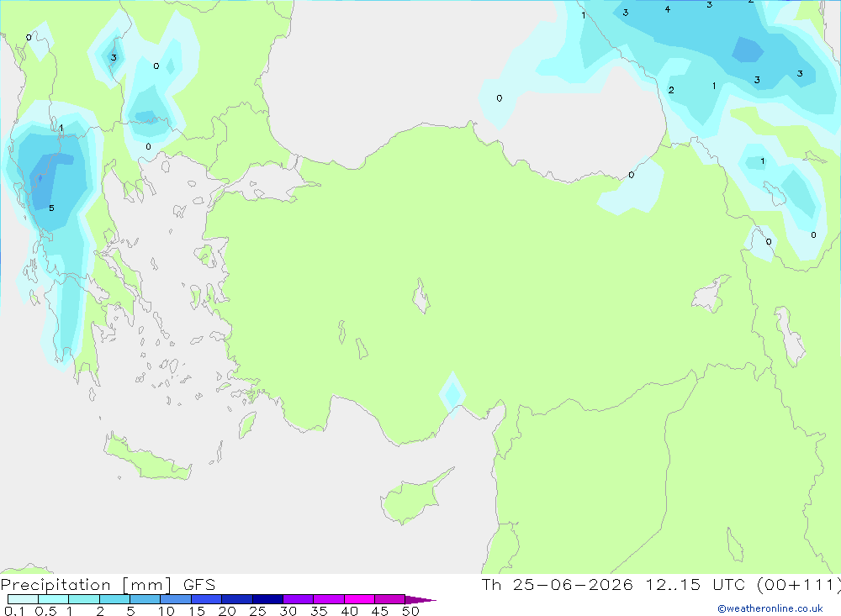Click the map value '4' at the top right
Screen dimensions: 841x616
tap(667, 9)
